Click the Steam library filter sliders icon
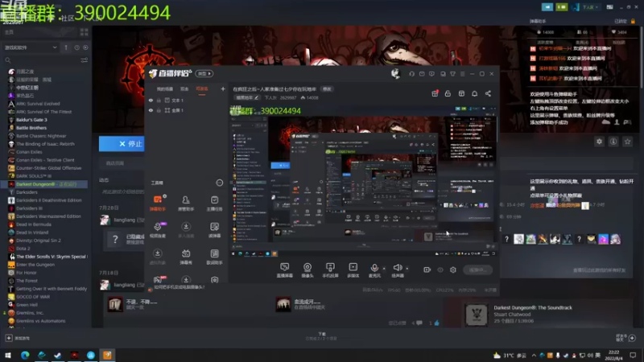The width and height of the screenshot is (644, 362). [x=85, y=60]
